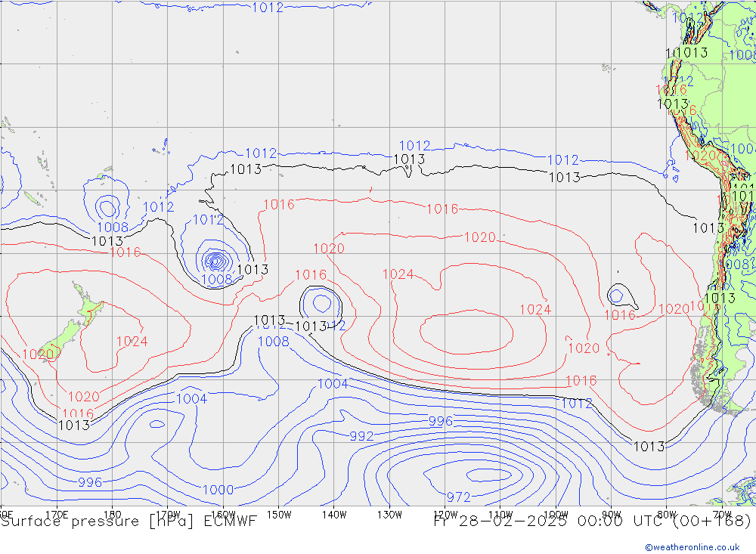This screenshot has width=756, height=554.
Task: Select the 992 isobar label
Action: point(361,436)
